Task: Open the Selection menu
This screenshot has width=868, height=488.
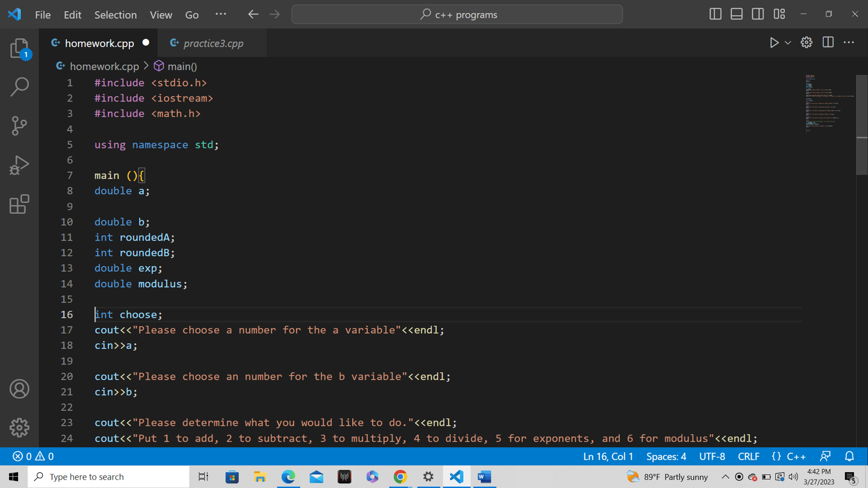Action: [x=115, y=15]
